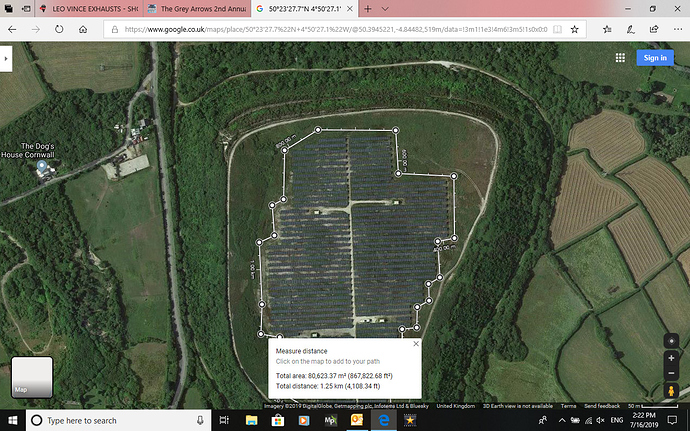Switch to LEO VINCE EXHAUSTS tab
The height and width of the screenshot is (431, 690).
click(89, 9)
